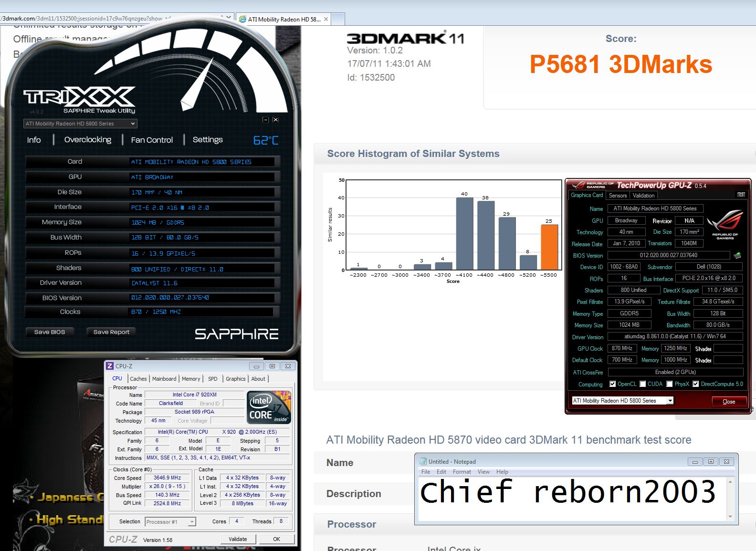Open the CPU-Z About tab
Screen dimensions: 756x551
click(x=258, y=379)
